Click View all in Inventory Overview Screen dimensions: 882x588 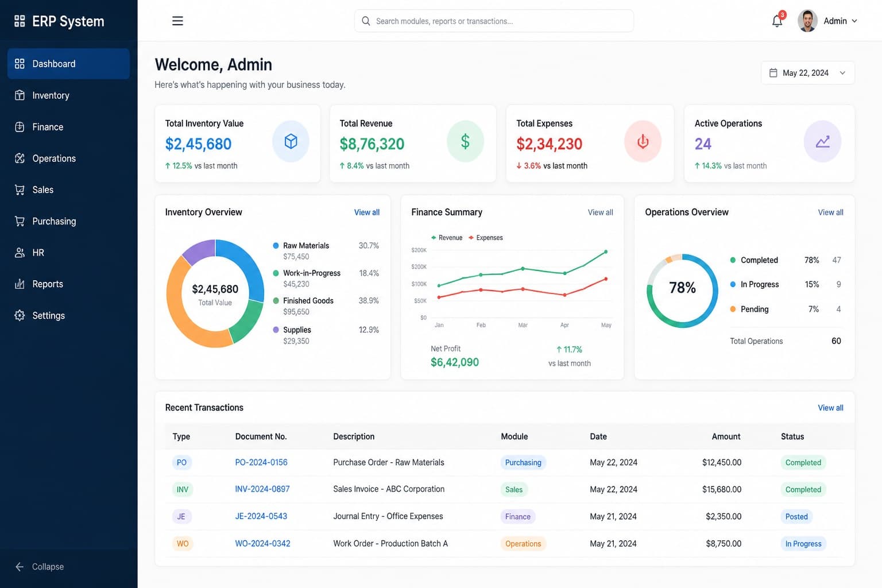tap(366, 212)
